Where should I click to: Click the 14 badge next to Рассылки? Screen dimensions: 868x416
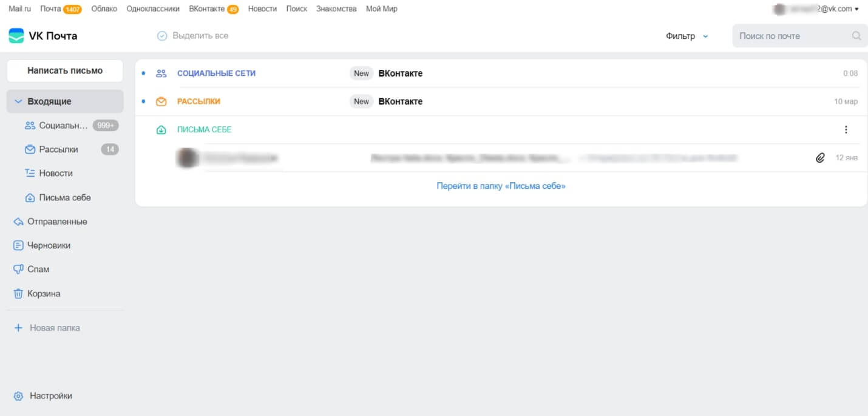click(110, 149)
